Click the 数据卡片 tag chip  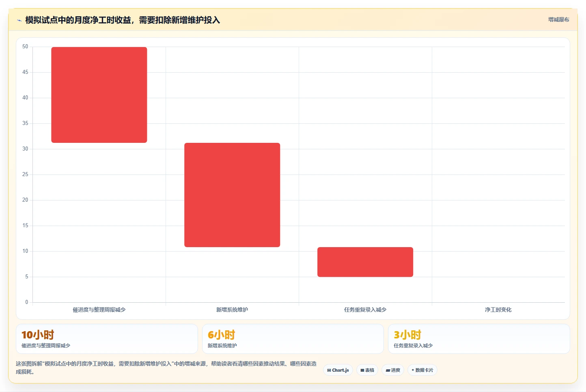click(x=422, y=370)
